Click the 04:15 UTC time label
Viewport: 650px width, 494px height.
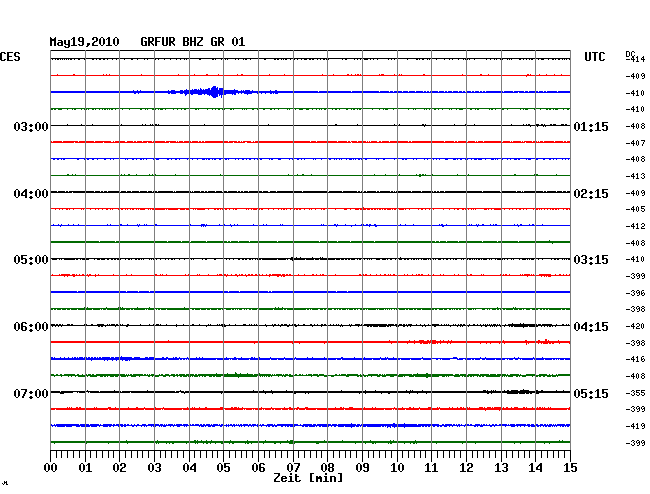pyautogui.click(x=591, y=327)
